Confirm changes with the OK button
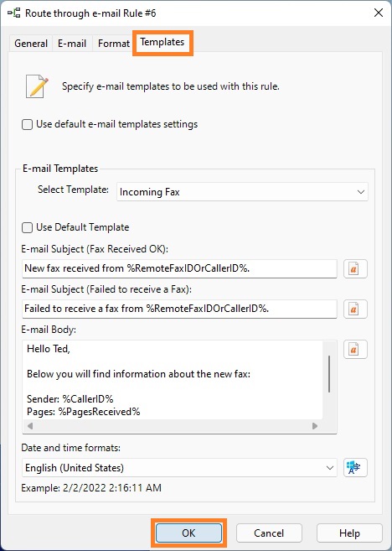This screenshot has height=551, width=392. point(188,533)
